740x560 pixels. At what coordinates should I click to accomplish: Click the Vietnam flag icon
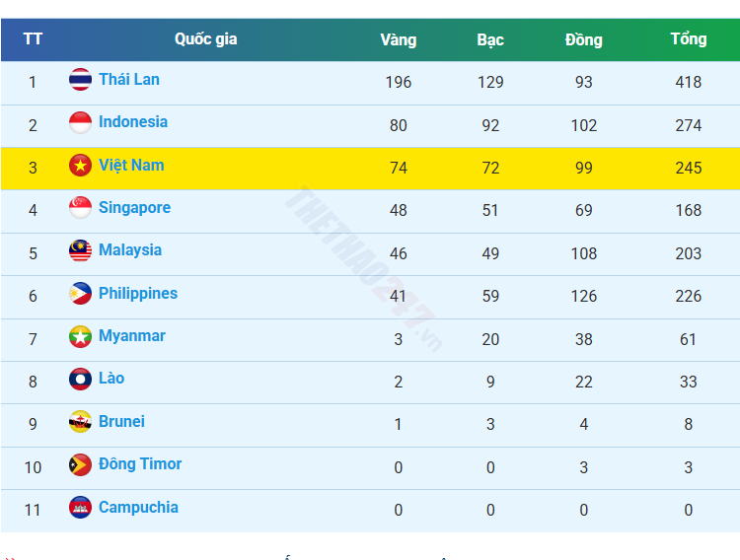81,166
